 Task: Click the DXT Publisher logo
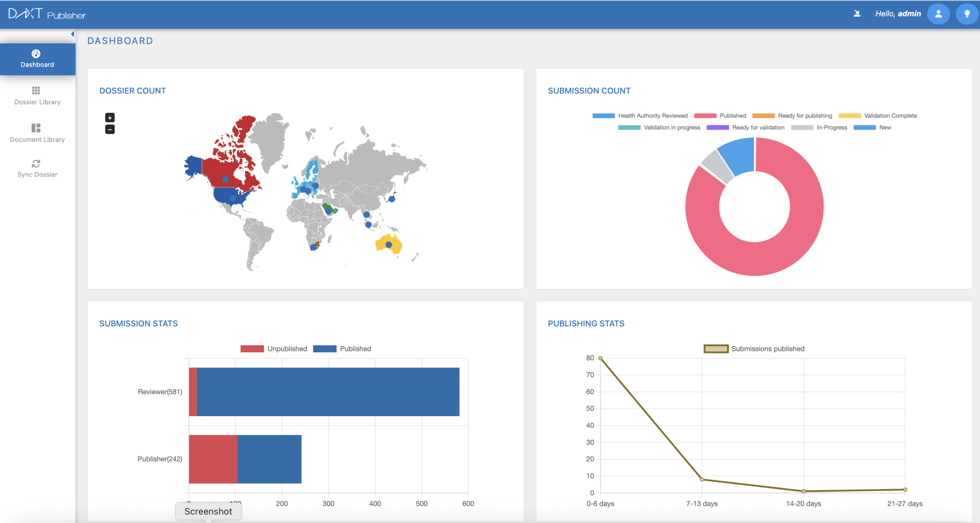pyautogui.click(x=47, y=14)
